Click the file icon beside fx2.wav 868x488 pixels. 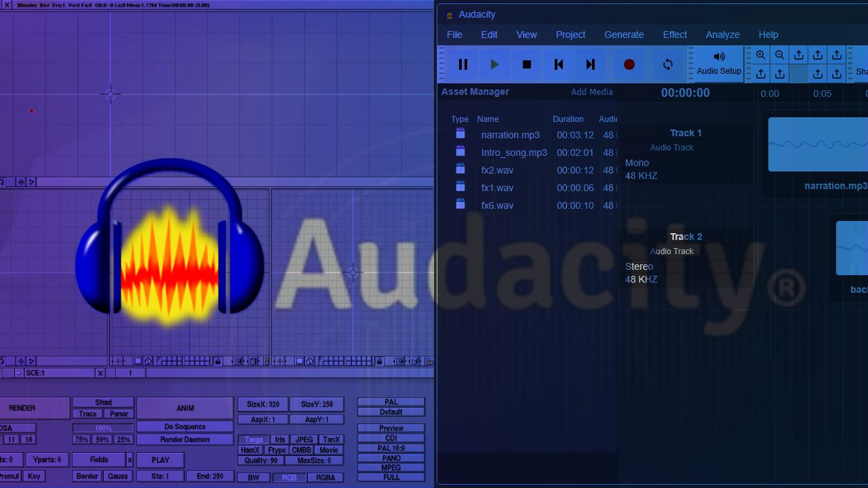point(461,169)
